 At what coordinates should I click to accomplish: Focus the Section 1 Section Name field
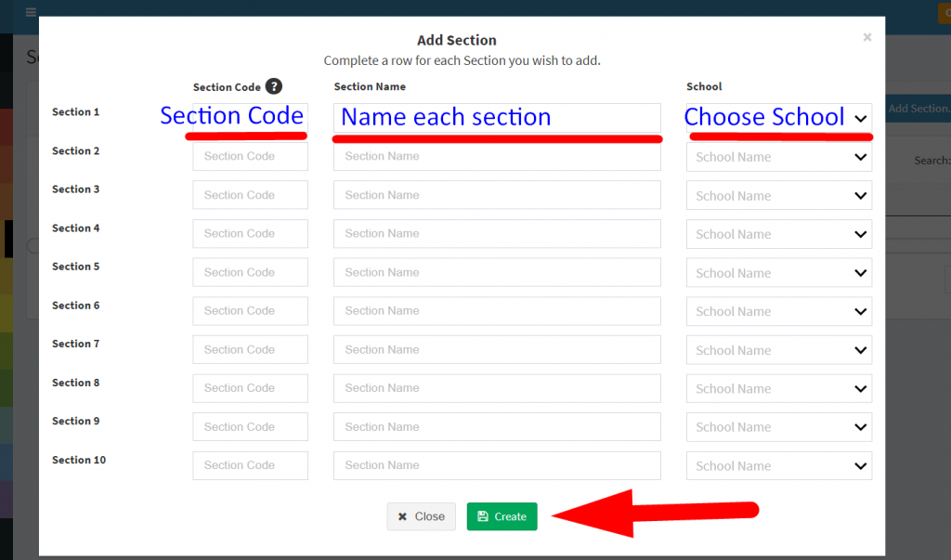point(497,118)
